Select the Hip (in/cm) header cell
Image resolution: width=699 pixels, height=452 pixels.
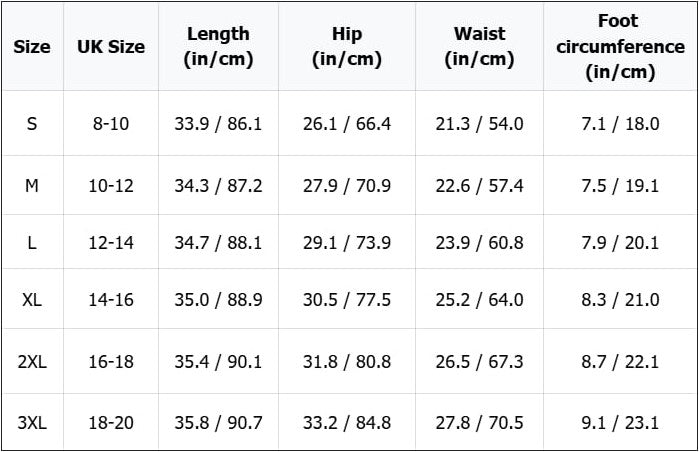[x=347, y=47]
